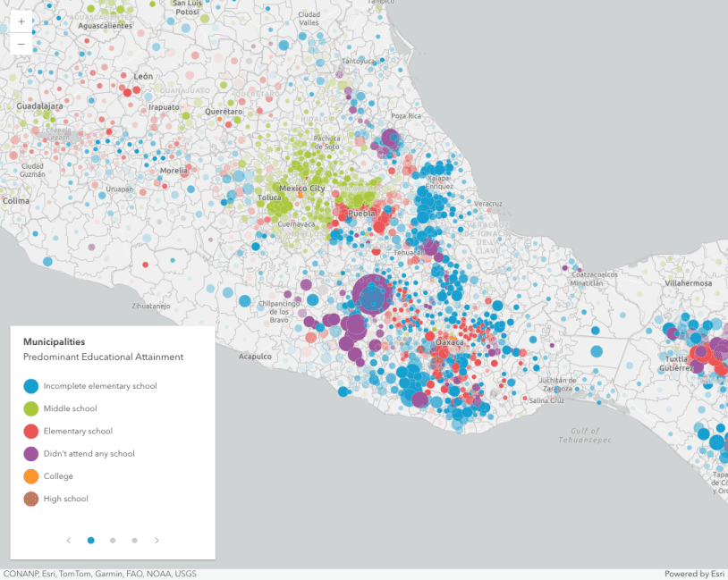Click the Salina Cruz label
The width and height of the screenshot is (728, 580).
[x=546, y=400]
